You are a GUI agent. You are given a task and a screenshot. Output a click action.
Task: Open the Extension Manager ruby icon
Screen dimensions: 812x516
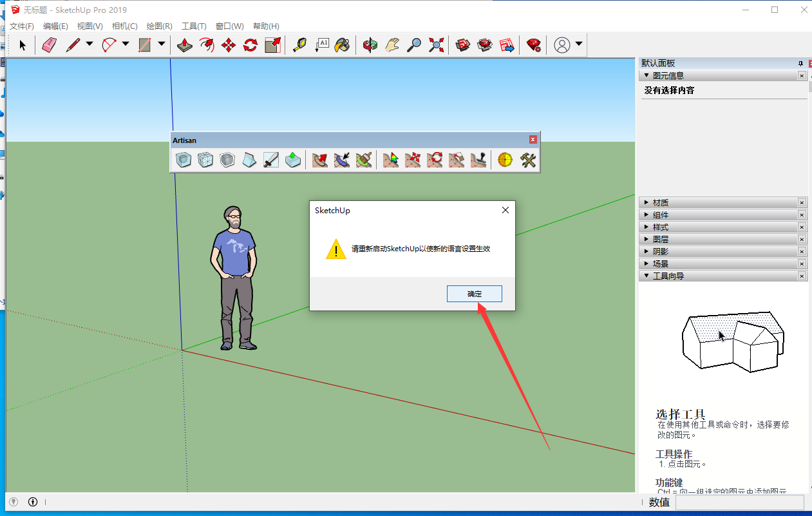533,44
